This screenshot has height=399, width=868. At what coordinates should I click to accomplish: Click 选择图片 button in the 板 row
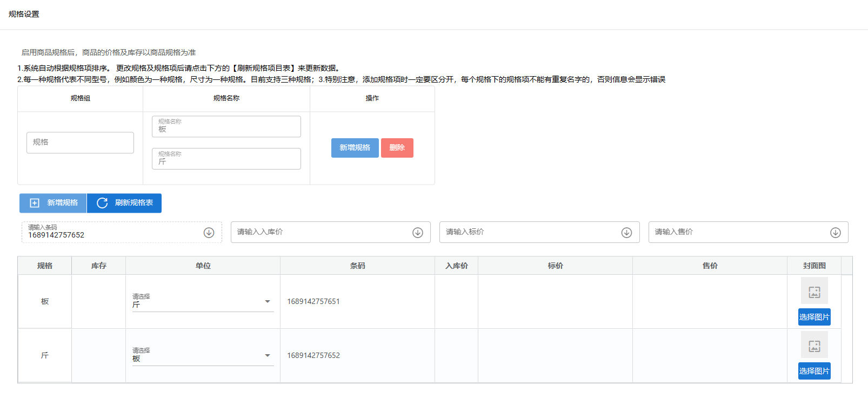coord(814,317)
